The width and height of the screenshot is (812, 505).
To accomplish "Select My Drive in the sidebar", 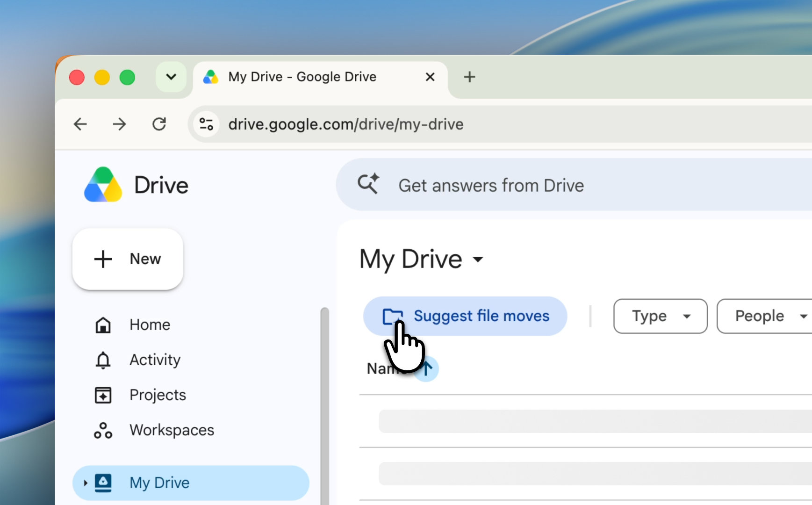I will pyautogui.click(x=191, y=483).
